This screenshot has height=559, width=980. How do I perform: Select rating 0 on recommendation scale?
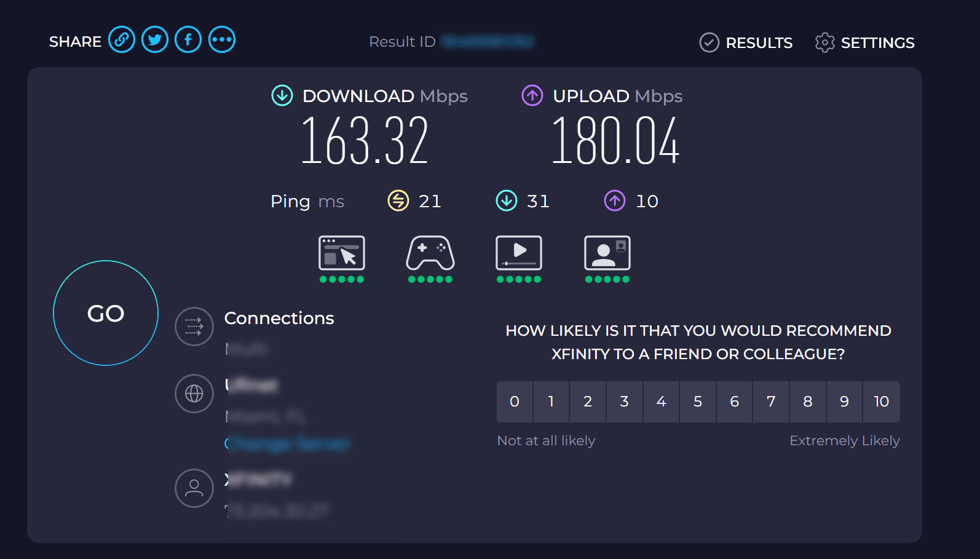[x=515, y=402]
